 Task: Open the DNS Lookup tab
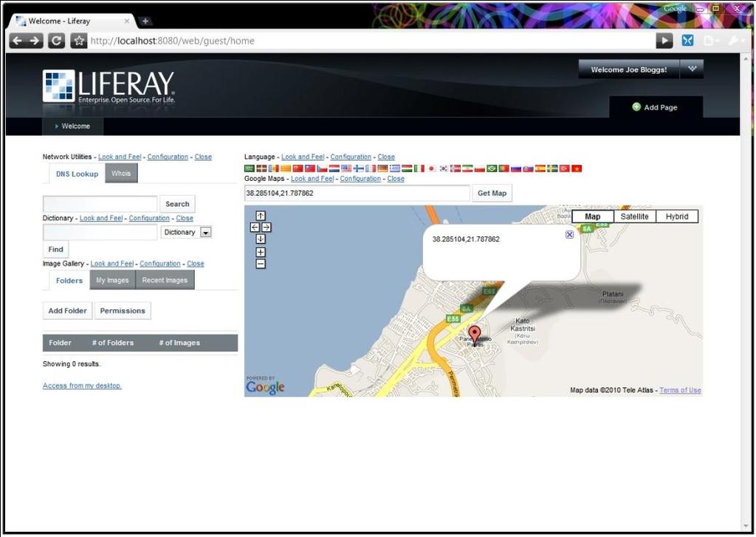point(77,174)
